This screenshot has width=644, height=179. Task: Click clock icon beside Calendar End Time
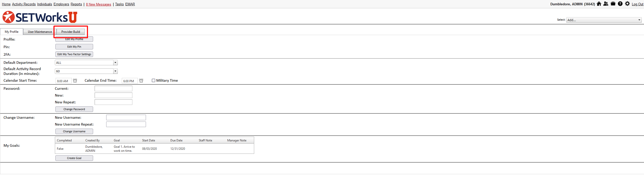click(141, 81)
